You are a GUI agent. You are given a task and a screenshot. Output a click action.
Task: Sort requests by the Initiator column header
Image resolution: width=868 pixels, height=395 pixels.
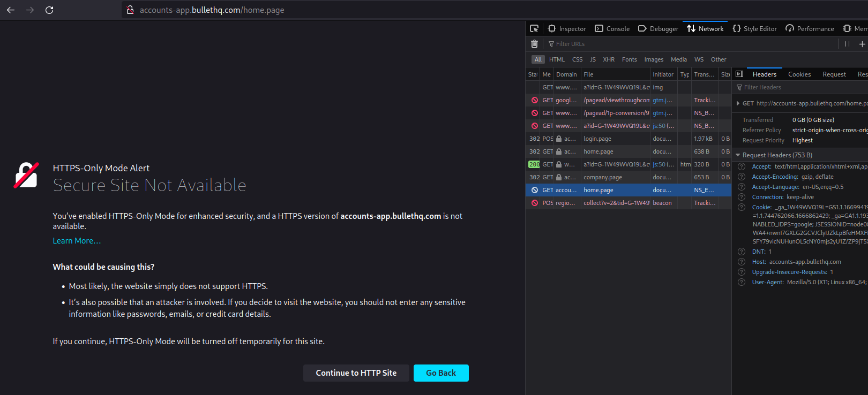pos(664,74)
